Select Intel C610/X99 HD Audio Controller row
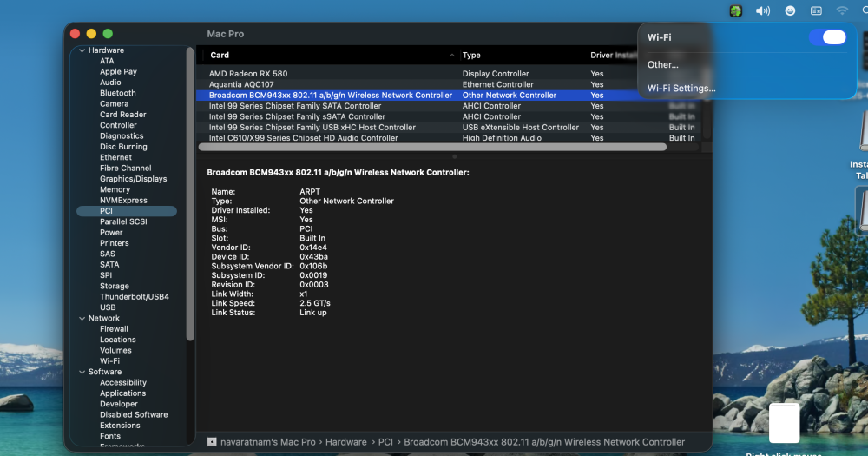Image resolution: width=868 pixels, height=456 pixels. coord(450,137)
